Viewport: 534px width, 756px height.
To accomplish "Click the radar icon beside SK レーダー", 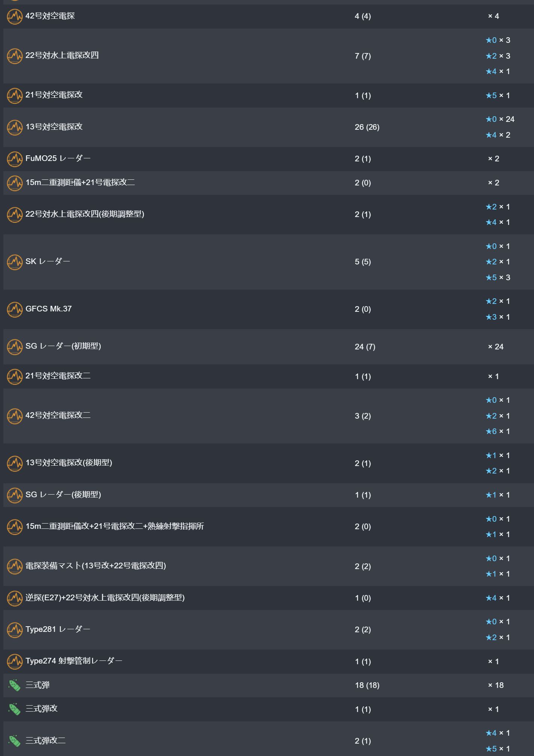I will (x=15, y=262).
